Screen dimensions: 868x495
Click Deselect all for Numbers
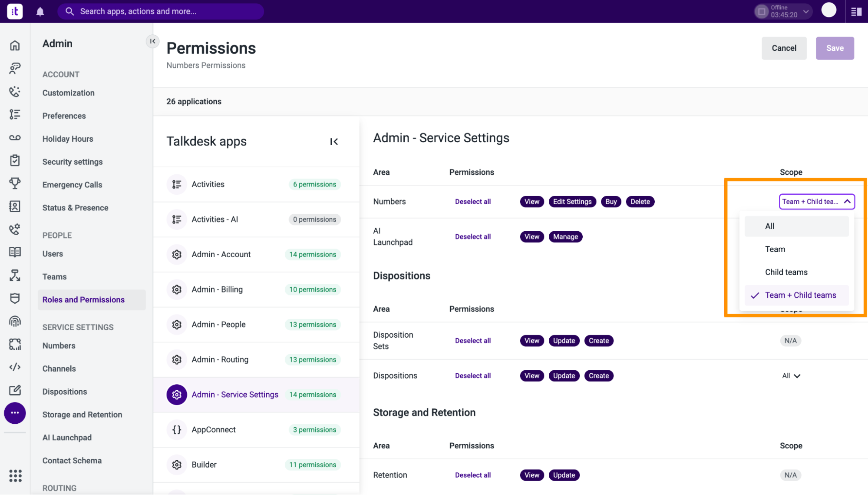coord(473,202)
